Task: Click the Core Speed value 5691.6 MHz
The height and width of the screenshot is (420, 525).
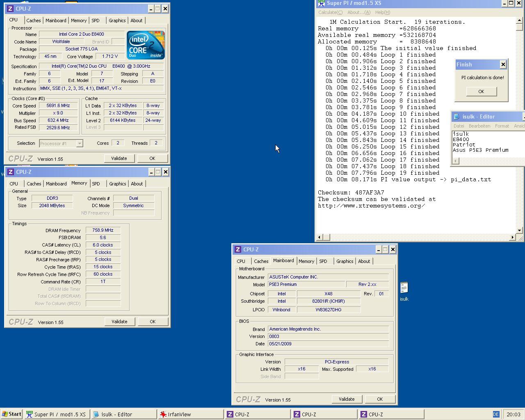Action: (58, 105)
